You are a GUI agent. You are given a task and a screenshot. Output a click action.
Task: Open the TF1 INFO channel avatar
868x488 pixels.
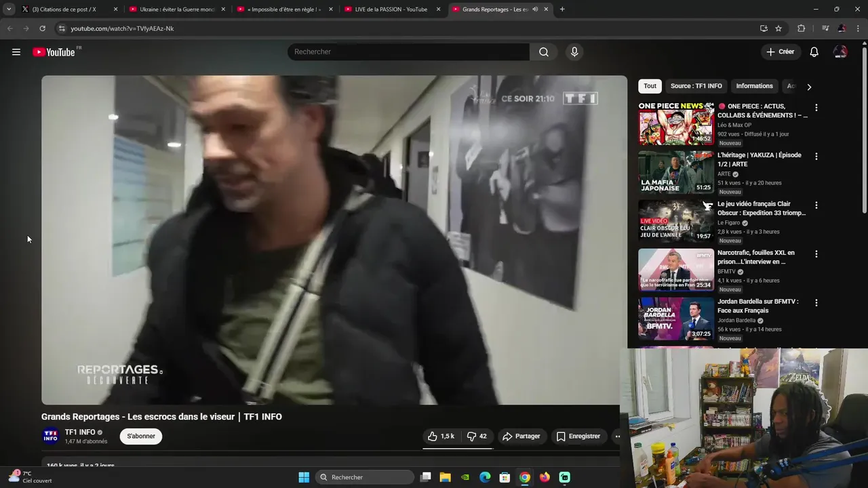pos(51,436)
